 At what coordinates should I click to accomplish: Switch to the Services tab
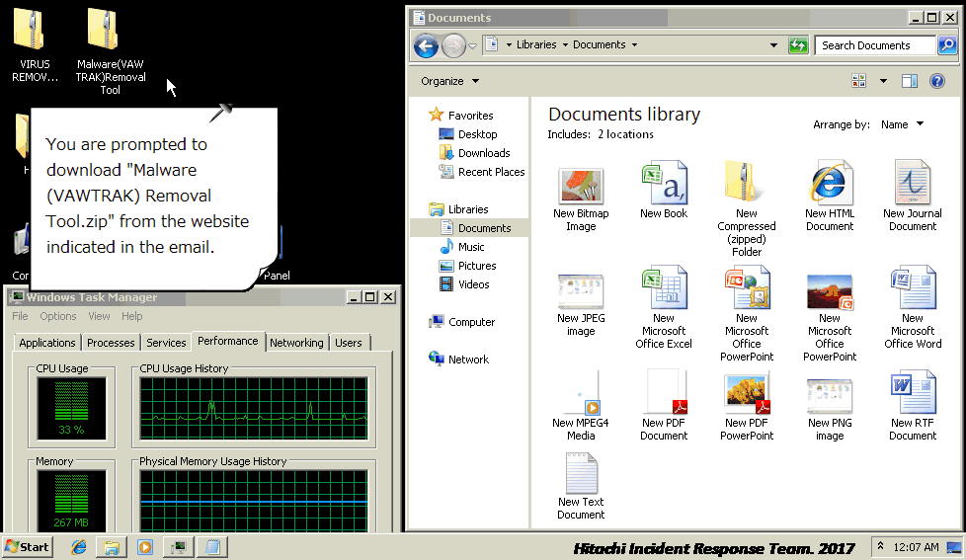[166, 343]
